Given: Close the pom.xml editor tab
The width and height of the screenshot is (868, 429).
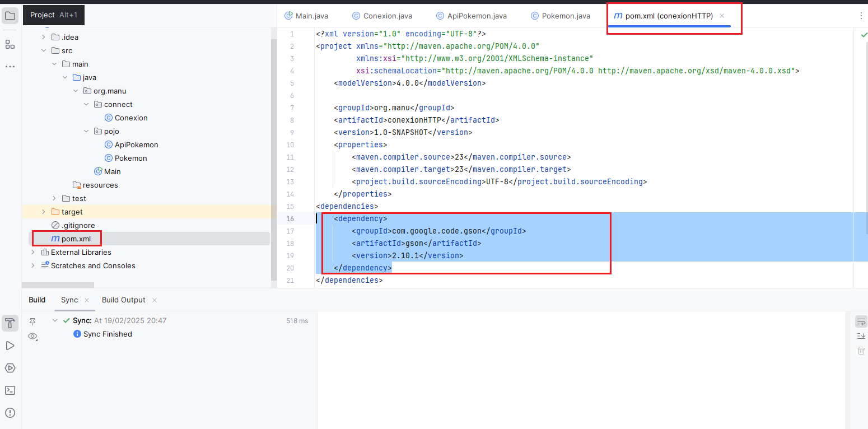Looking at the screenshot, I should pyautogui.click(x=722, y=16).
